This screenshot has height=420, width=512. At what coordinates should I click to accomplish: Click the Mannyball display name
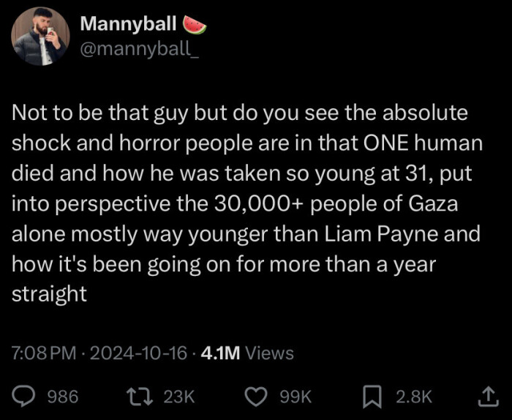127,24
